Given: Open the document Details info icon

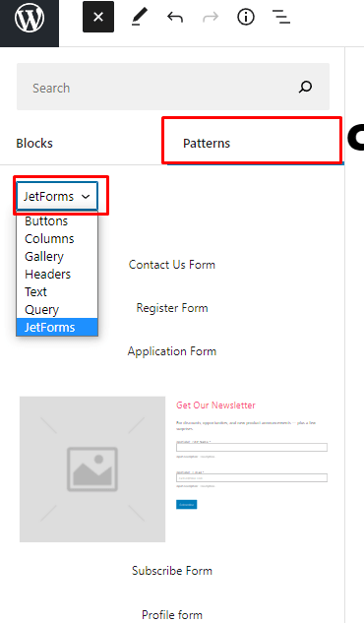Looking at the screenshot, I should pyautogui.click(x=246, y=17).
